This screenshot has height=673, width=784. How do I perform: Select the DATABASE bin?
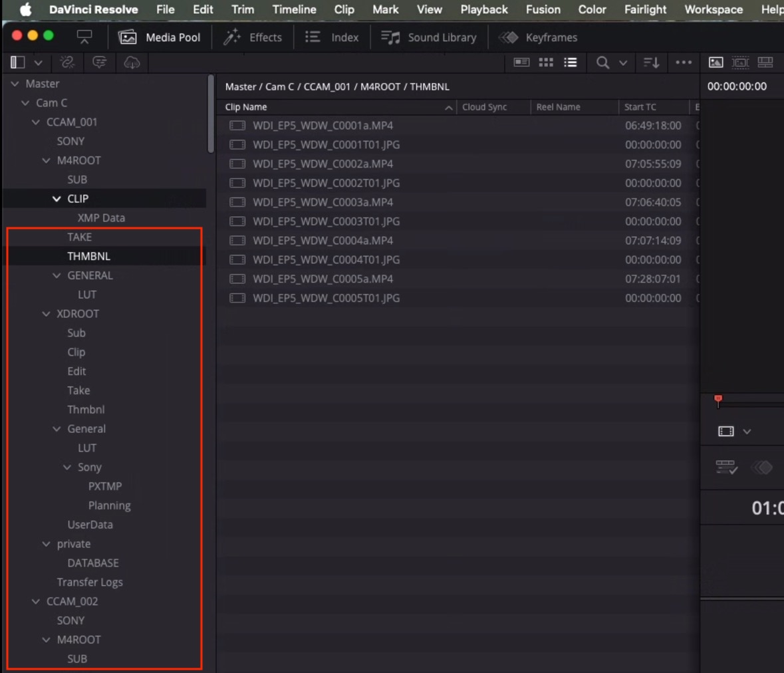coord(93,563)
